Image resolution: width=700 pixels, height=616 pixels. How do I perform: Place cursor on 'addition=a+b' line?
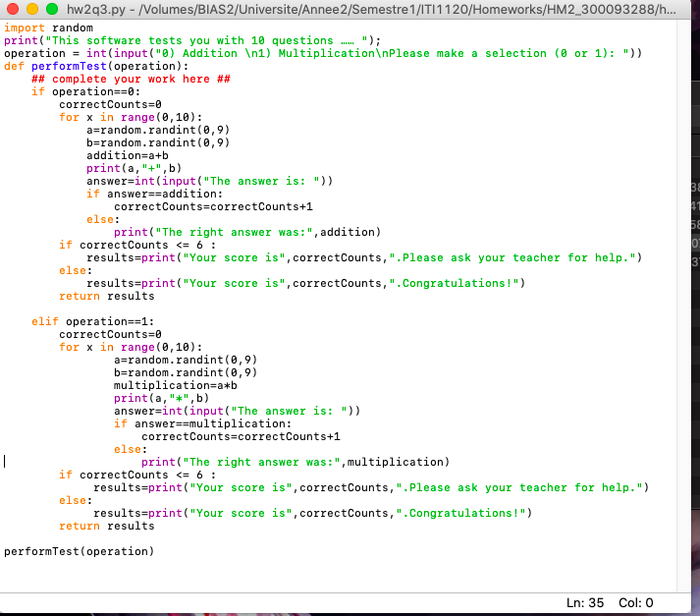(128, 155)
